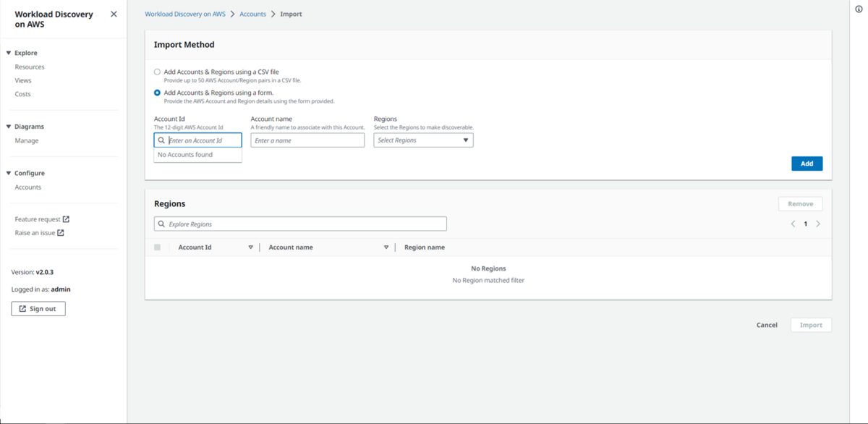The width and height of the screenshot is (868, 424).
Task: Open Views in the sidebar
Action: [x=23, y=80]
